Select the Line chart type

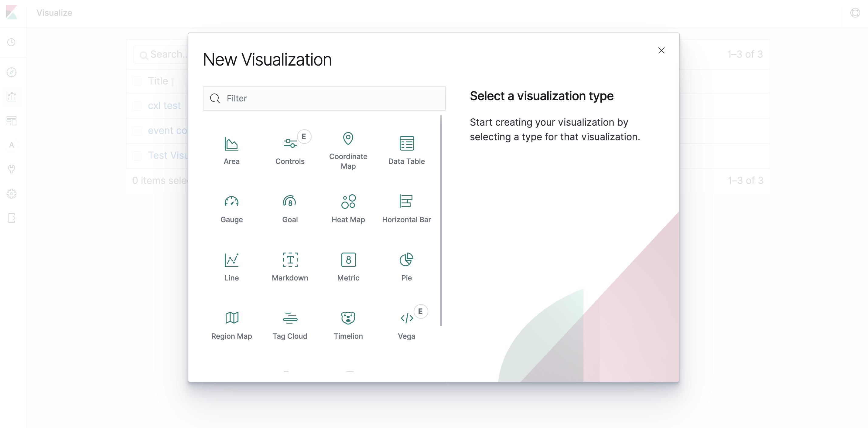231,267
